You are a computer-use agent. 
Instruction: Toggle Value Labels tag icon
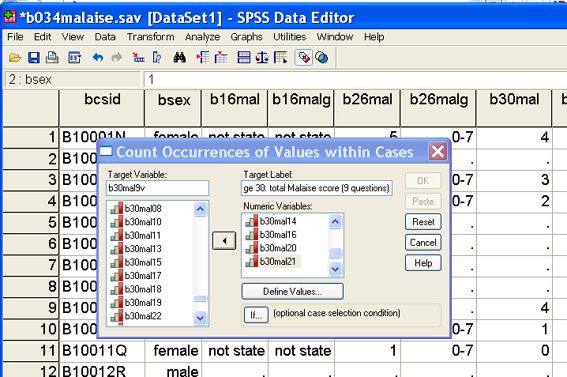304,57
